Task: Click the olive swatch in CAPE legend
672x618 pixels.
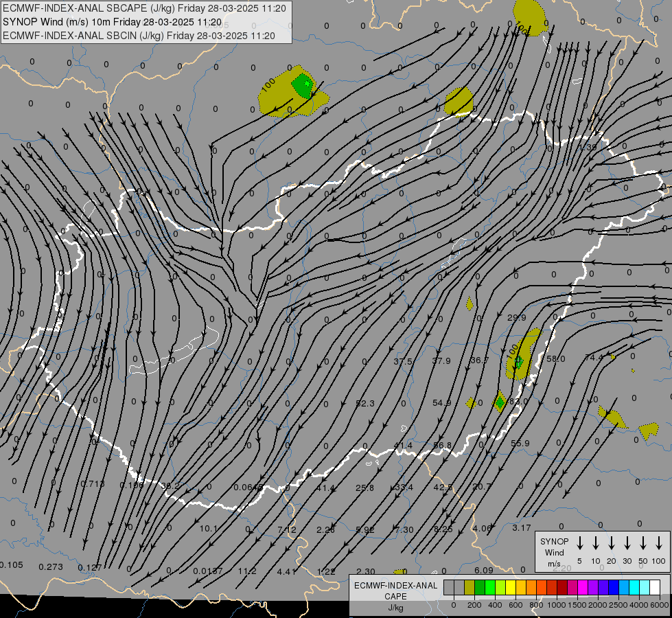Action: pyautogui.click(x=470, y=587)
